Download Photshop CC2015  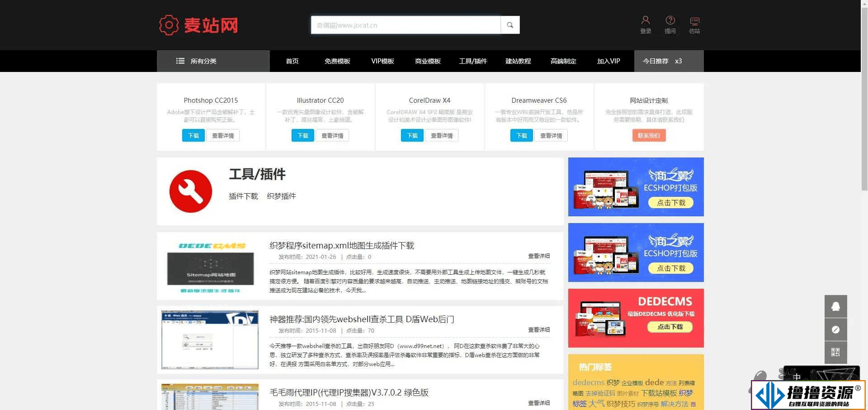pos(193,135)
